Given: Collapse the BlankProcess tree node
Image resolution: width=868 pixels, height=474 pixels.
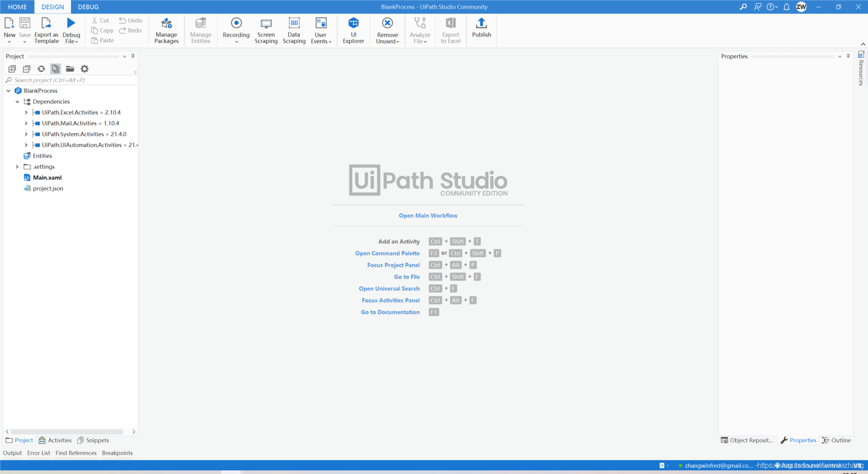Looking at the screenshot, I should [9, 91].
